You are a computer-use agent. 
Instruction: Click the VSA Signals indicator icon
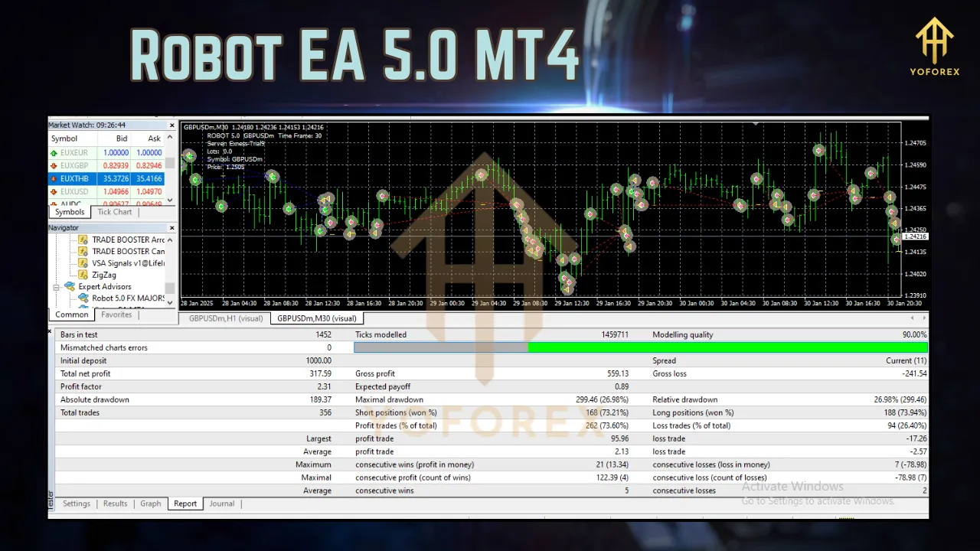[x=83, y=263]
